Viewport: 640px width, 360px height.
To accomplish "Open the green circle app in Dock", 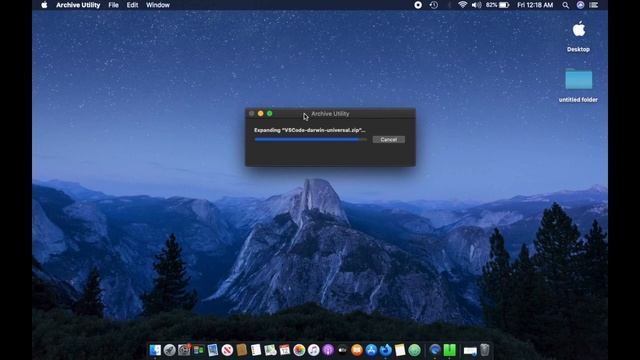I will pyautogui.click(x=414, y=350).
